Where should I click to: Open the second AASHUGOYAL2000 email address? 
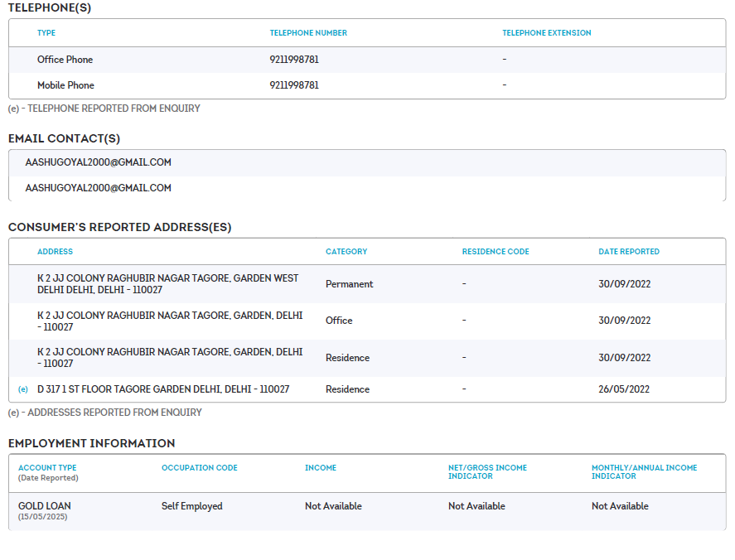98,188
